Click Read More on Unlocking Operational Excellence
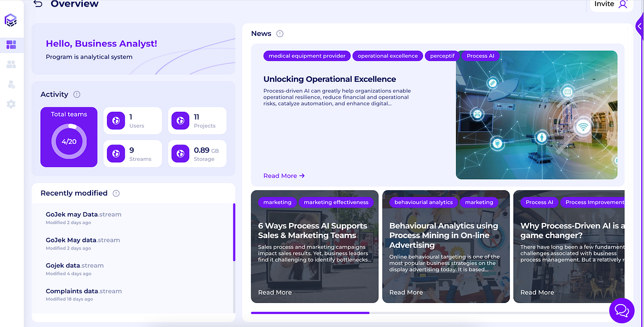Screen dimensions: 644x327 pos(284,175)
